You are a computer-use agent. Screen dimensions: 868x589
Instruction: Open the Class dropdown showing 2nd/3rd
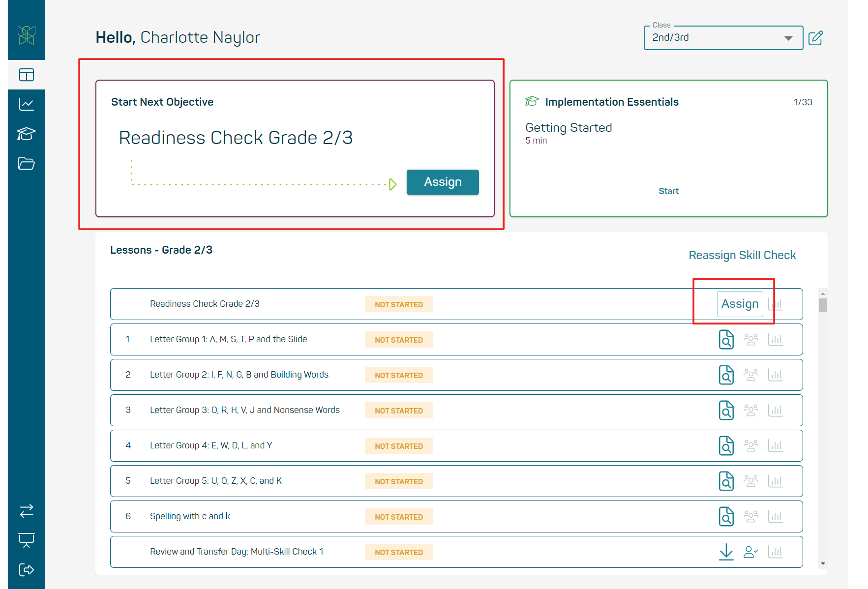pyautogui.click(x=722, y=38)
